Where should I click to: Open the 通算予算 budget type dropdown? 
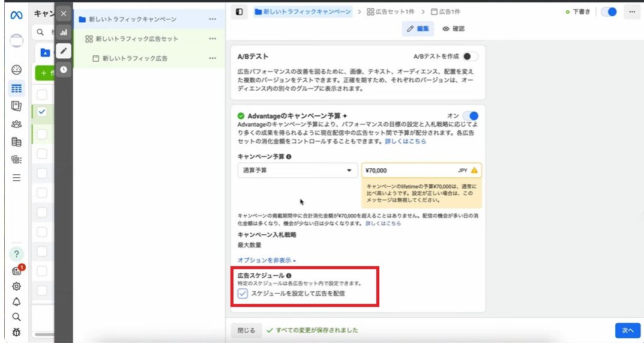(298, 171)
